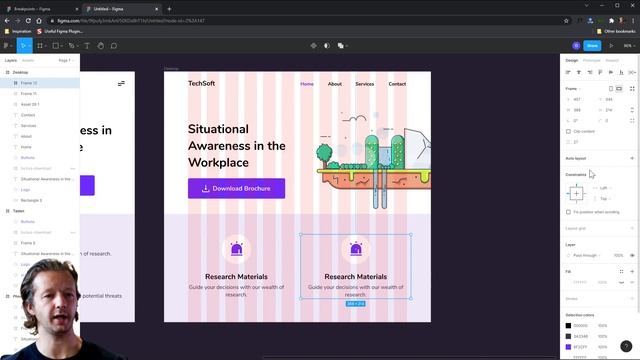This screenshot has height=360, width=640.
Task: Click the Align left icon
Action: pos(568,72)
